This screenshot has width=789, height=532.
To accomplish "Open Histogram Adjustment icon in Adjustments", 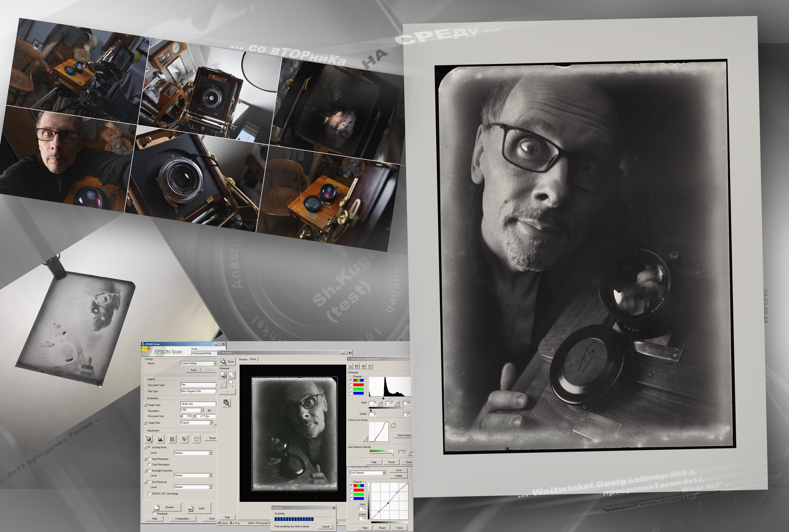I will click(x=161, y=439).
